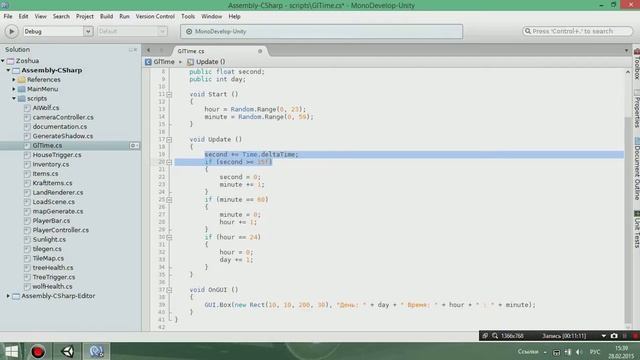The width and height of the screenshot is (640, 360).
Task: Switch to Unity from the taskbar
Action: pos(68,351)
